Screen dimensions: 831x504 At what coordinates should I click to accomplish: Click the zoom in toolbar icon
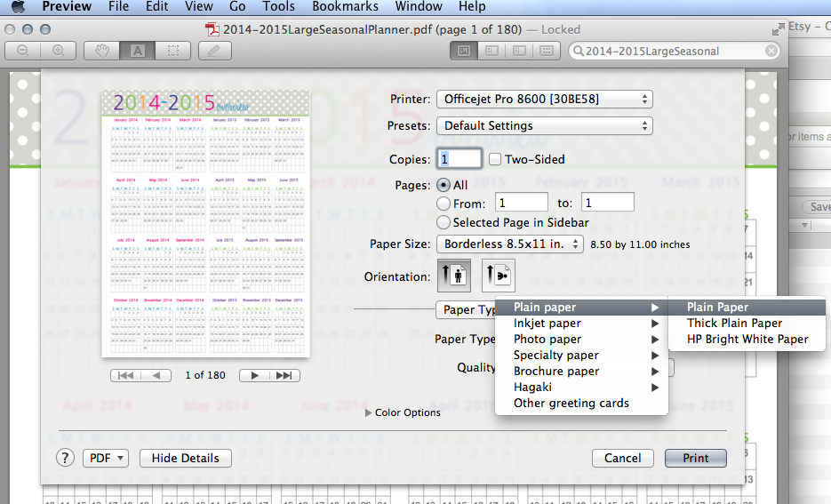click(59, 51)
